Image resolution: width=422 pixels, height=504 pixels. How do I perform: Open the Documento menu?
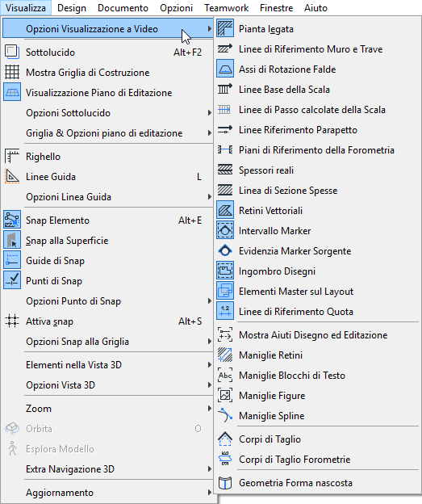[123, 8]
